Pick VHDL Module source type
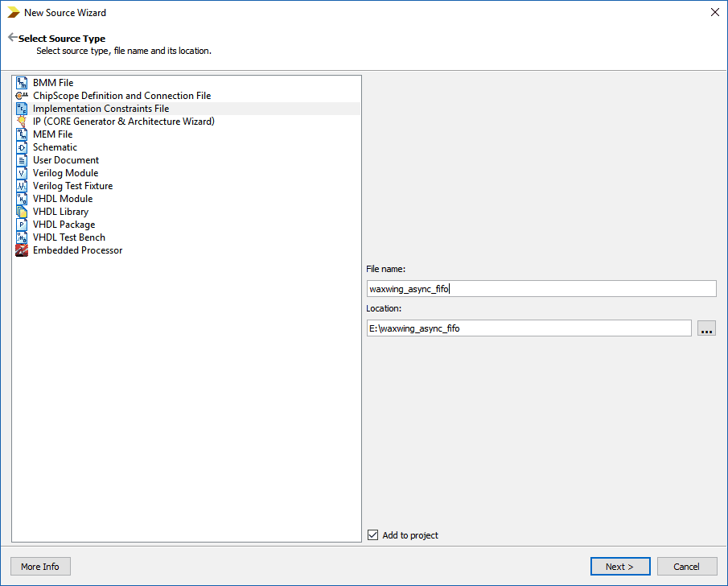728x586 pixels. [63, 199]
